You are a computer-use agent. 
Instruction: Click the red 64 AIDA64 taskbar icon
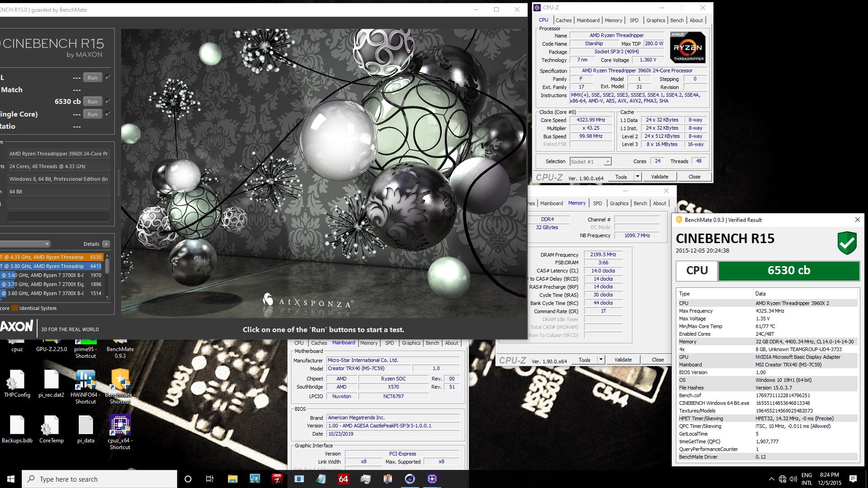point(344,479)
